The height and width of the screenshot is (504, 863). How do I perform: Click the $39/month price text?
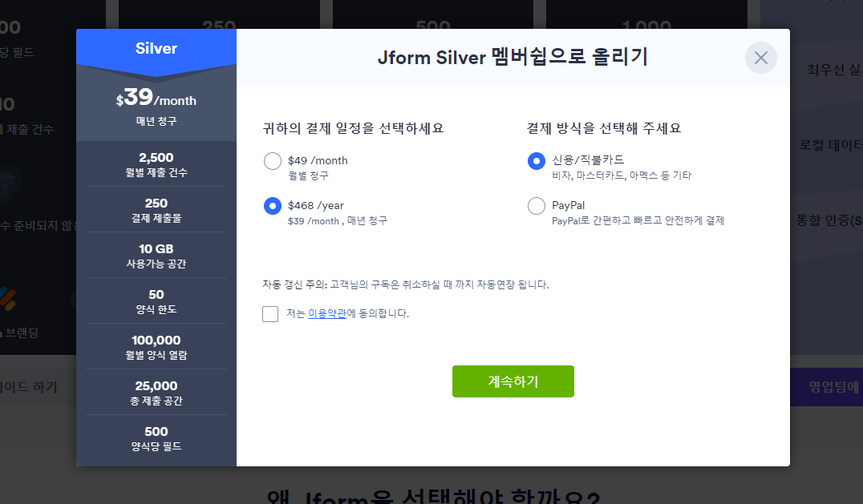point(156,99)
